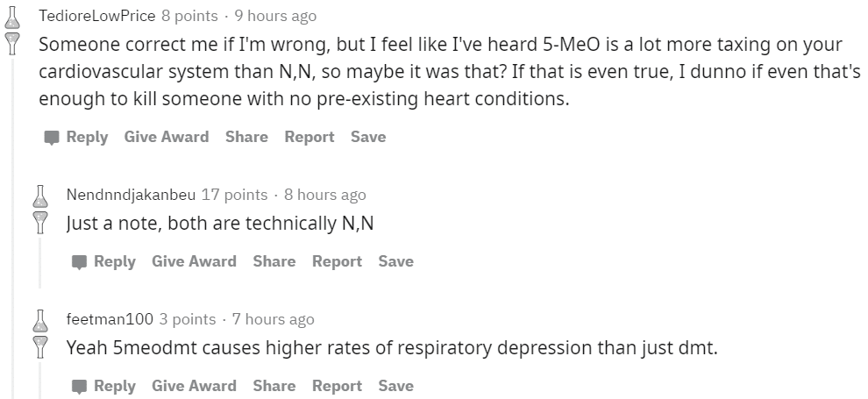Reply to feetman100's comment
The image size is (868, 399).
pyautogui.click(x=104, y=386)
